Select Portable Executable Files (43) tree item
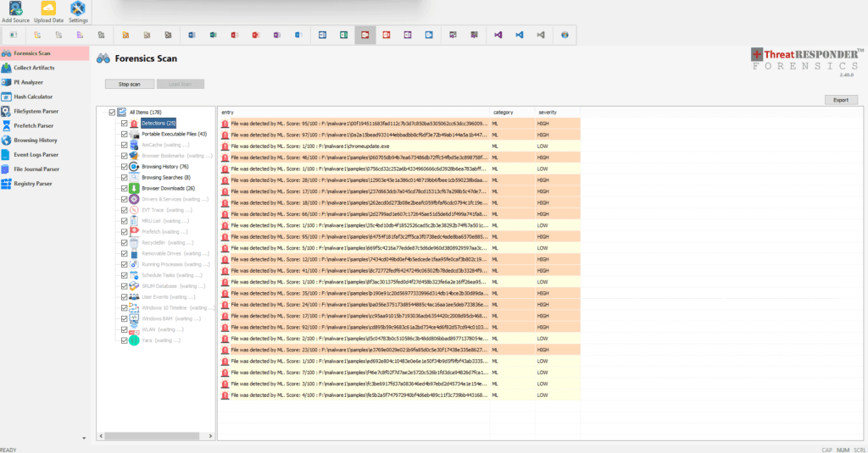868x453 pixels. click(174, 134)
